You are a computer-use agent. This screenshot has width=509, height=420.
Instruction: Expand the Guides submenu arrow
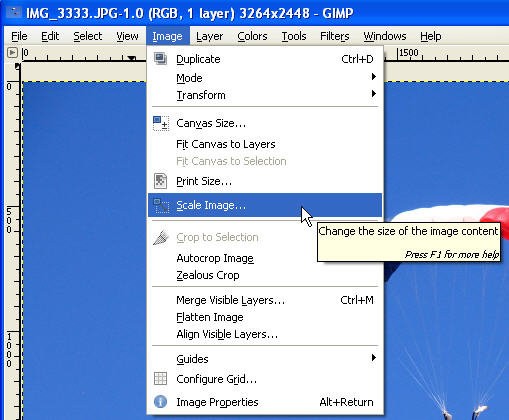point(374,358)
